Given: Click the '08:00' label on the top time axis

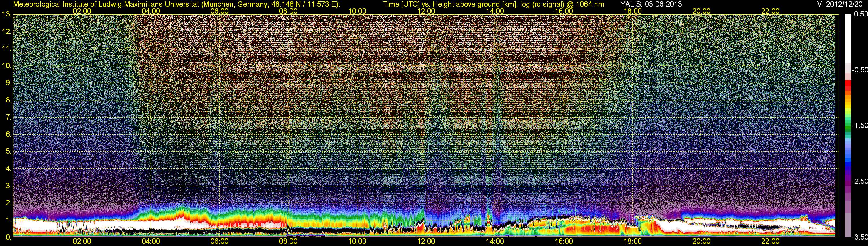Looking at the screenshot, I should click(x=288, y=11).
